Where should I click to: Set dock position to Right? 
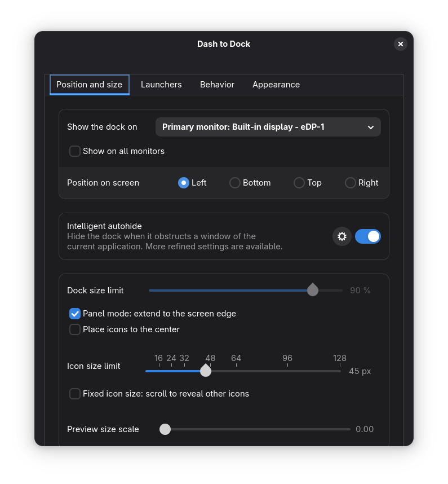(x=351, y=183)
